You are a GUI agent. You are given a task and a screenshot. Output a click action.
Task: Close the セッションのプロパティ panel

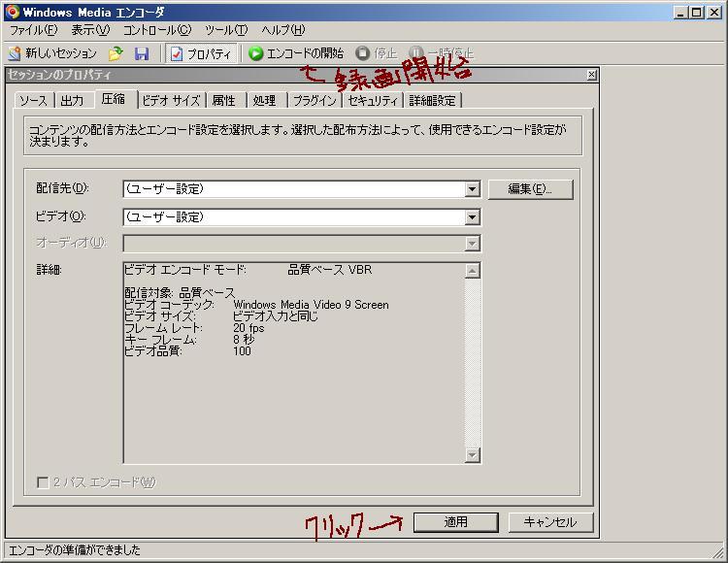591,75
